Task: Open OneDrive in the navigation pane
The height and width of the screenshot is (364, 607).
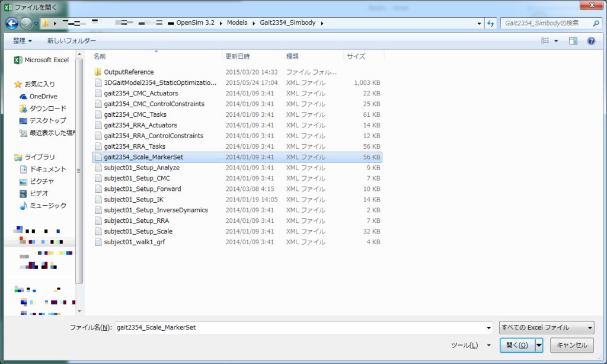Action: pyautogui.click(x=39, y=97)
